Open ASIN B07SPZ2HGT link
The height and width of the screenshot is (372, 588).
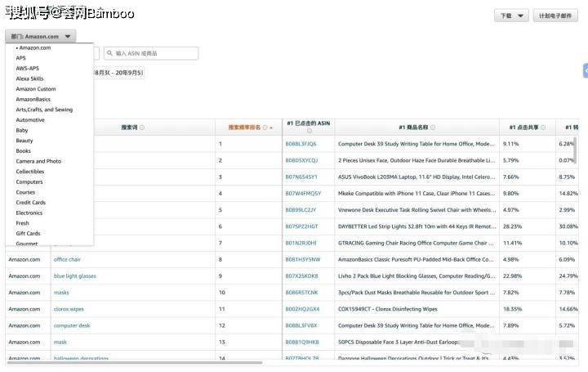pyautogui.click(x=301, y=226)
